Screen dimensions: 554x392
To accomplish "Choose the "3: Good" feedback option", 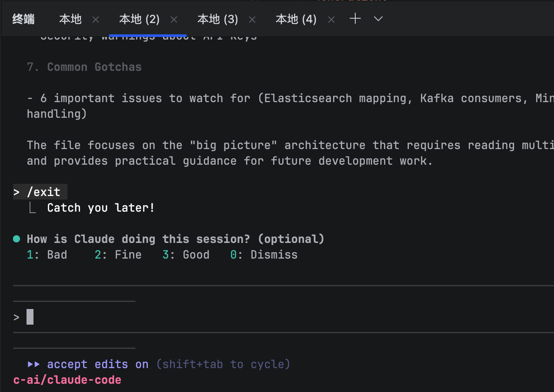I will [x=186, y=255].
